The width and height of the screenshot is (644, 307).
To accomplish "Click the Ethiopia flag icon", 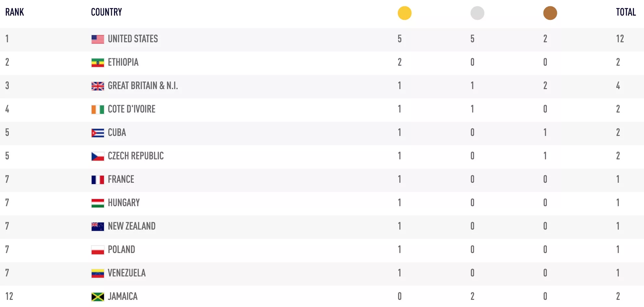I will [97, 62].
